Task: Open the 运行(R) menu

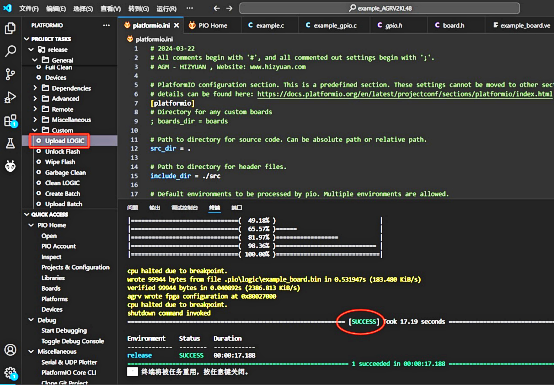Action: click(166, 8)
